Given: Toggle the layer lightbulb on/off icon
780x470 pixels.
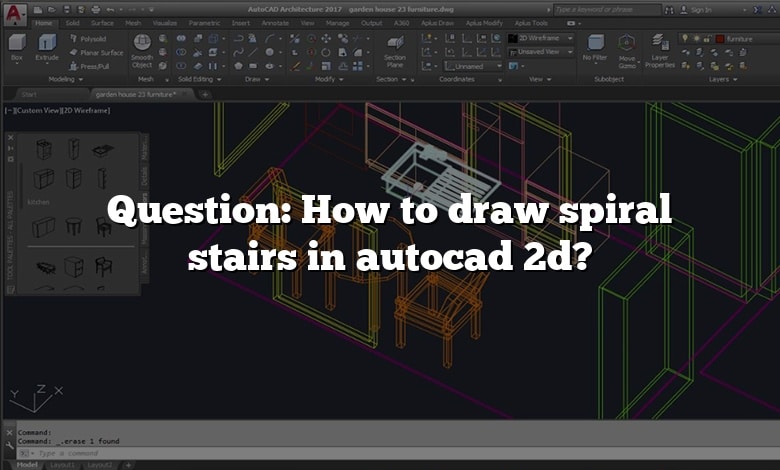Looking at the screenshot, I should (684, 38).
